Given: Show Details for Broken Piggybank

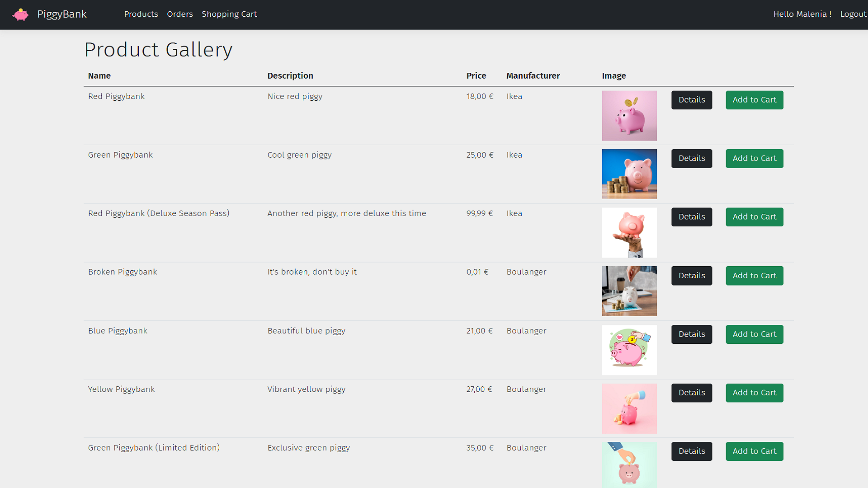Looking at the screenshot, I should click(691, 276).
